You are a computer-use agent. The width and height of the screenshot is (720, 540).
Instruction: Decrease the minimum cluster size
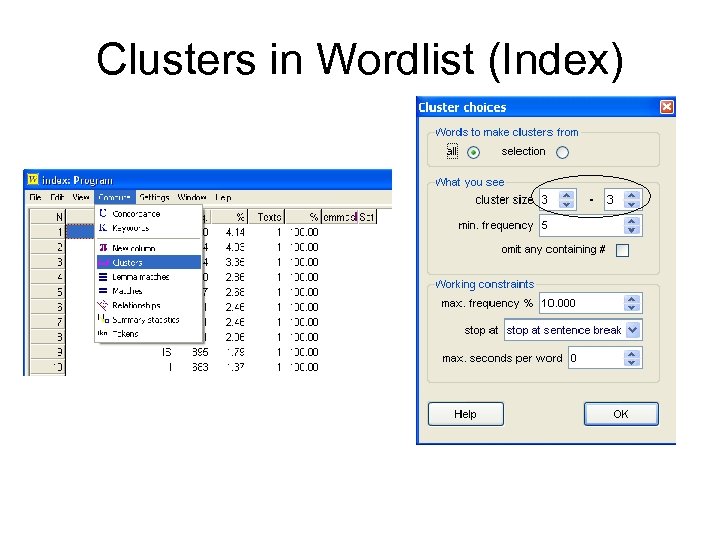(x=567, y=204)
